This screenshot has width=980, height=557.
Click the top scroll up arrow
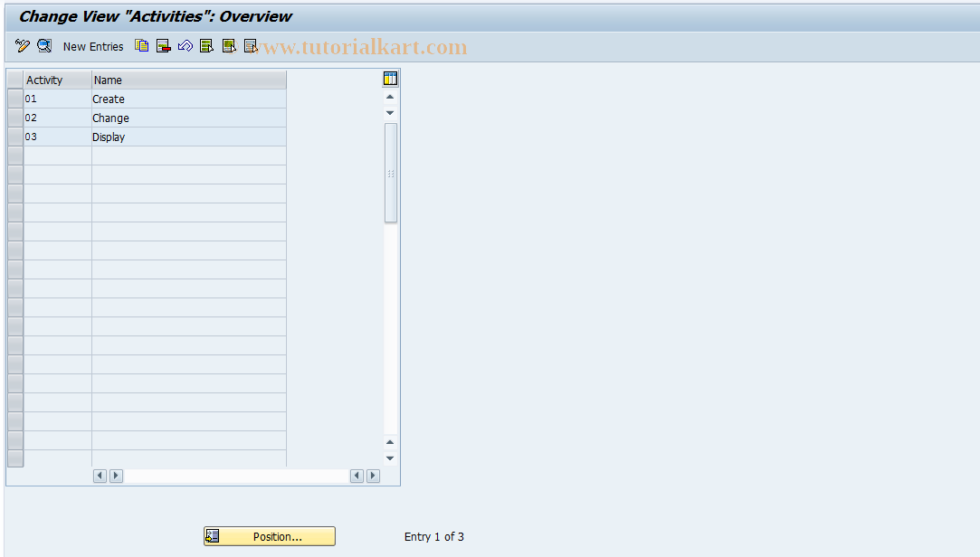[390, 97]
